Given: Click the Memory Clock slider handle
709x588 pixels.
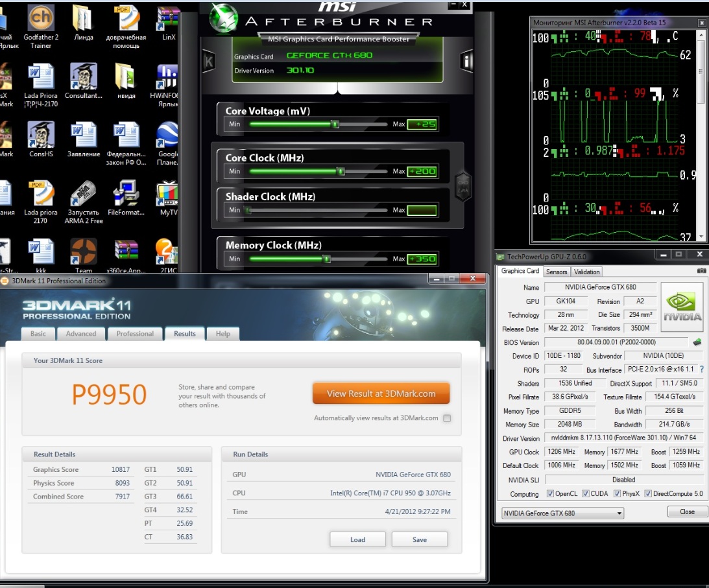Looking at the screenshot, I should pos(327,259).
